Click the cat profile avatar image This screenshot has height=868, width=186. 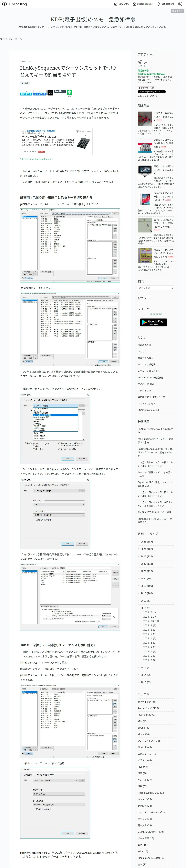pos(142,63)
